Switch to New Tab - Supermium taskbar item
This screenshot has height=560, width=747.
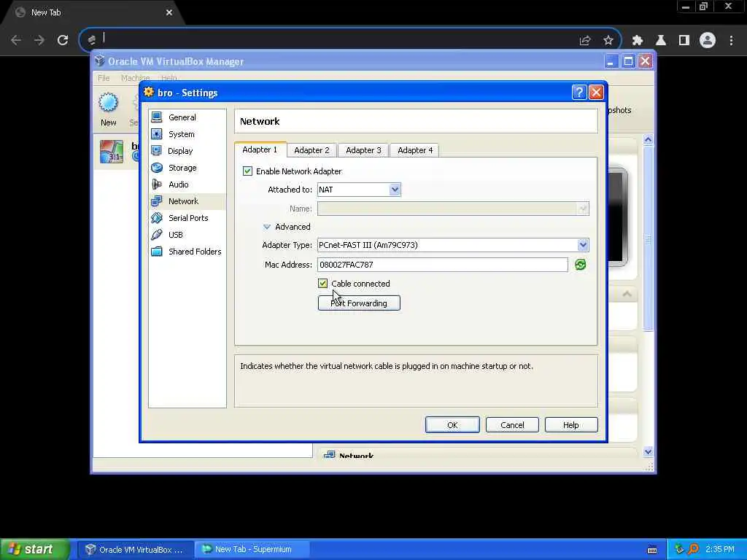coord(252,550)
